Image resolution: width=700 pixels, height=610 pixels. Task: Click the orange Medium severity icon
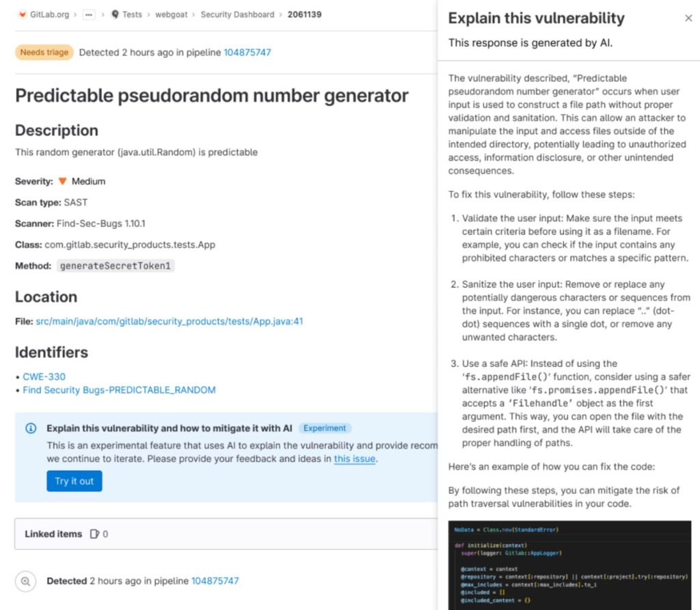click(x=62, y=182)
